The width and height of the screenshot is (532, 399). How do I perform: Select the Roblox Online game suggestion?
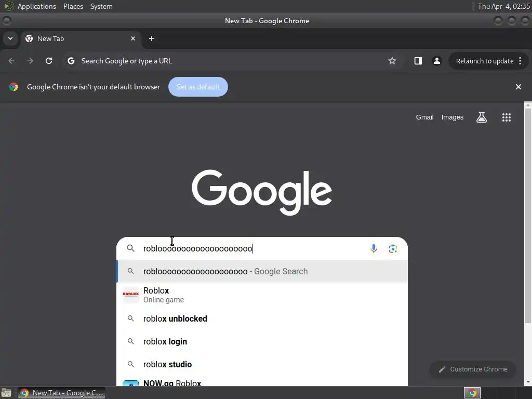(x=262, y=295)
